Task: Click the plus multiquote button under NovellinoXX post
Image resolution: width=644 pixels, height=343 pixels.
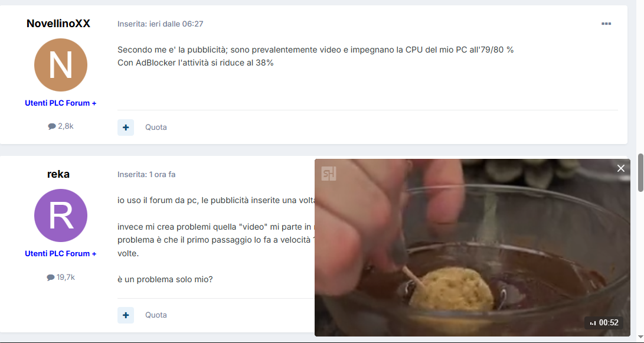Action: (x=126, y=128)
